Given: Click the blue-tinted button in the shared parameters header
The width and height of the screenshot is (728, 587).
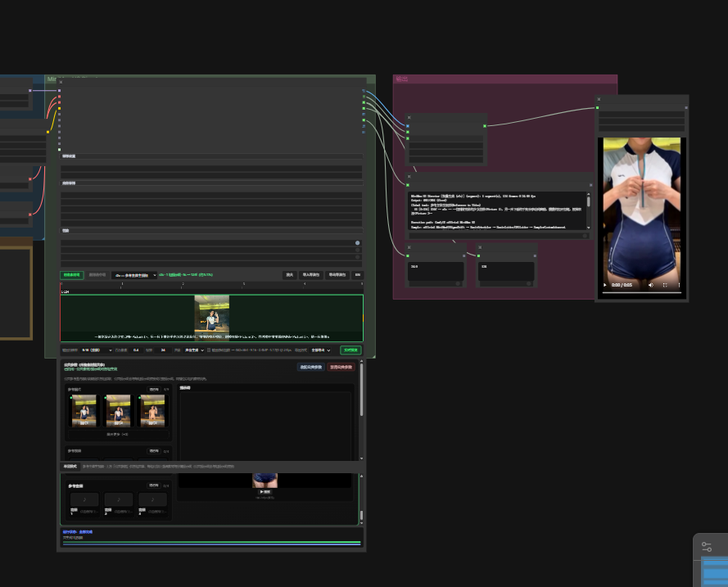Looking at the screenshot, I should click(310, 367).
